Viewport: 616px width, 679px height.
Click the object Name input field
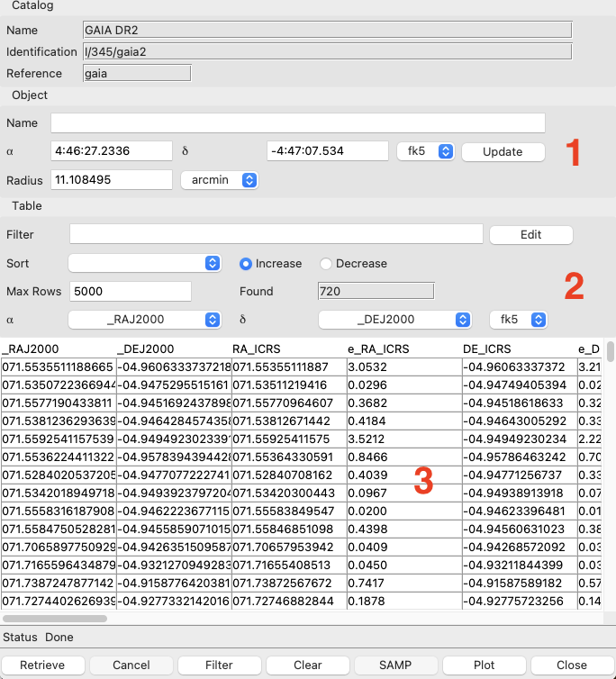(x=297, y=123)
